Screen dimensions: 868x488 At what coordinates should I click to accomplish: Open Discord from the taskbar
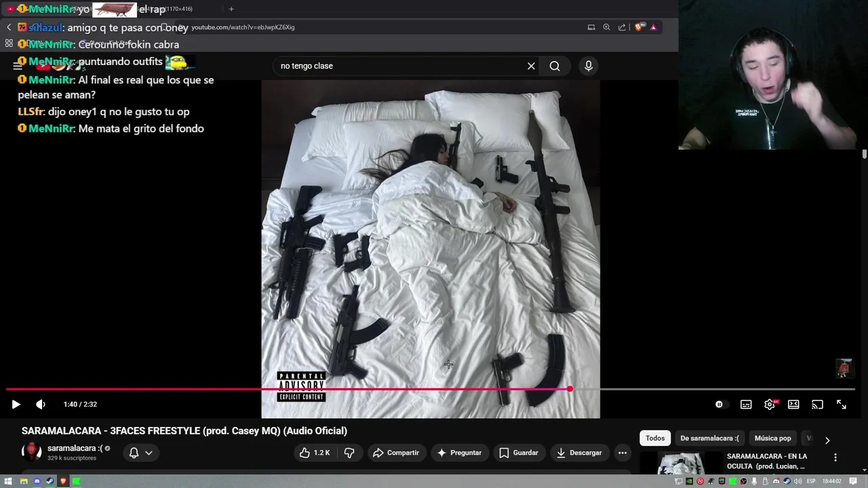(x=37, y=481)
